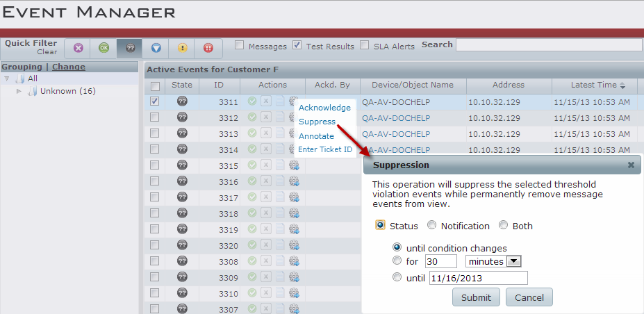Image resolution: width=644 pixels, height=314 pixels.
Task: Enable the Messages checkbox
Action: (240, 46)
